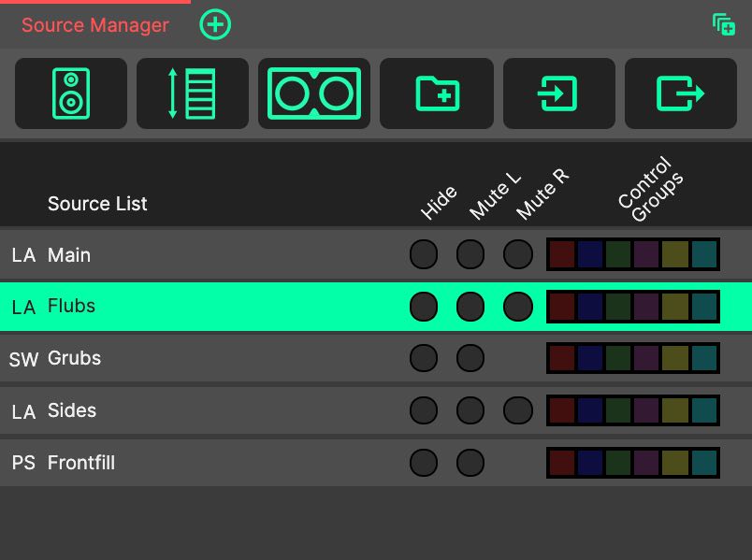
Task: Toggle Hide for the Main source
Action: click(x=424, y=254)
